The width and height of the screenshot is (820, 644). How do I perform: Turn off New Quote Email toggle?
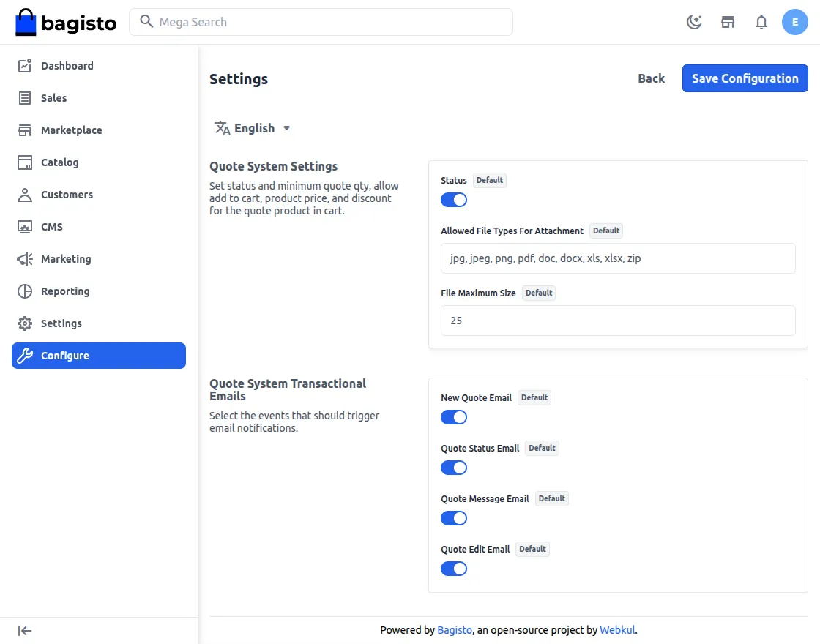coord(453,417)
